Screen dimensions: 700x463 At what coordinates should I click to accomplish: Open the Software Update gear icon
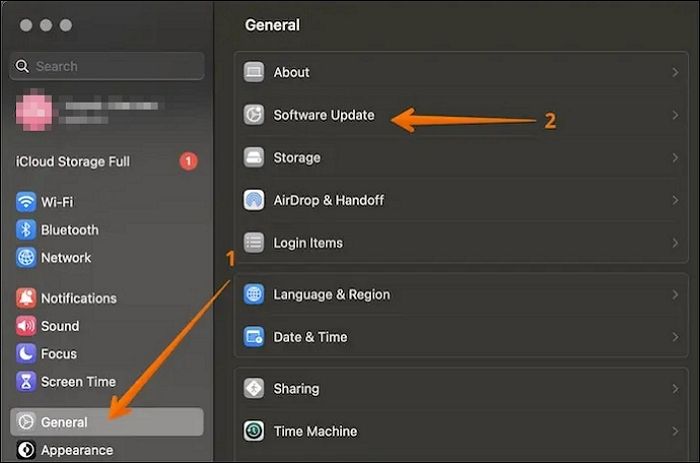[x=254, y=115]
